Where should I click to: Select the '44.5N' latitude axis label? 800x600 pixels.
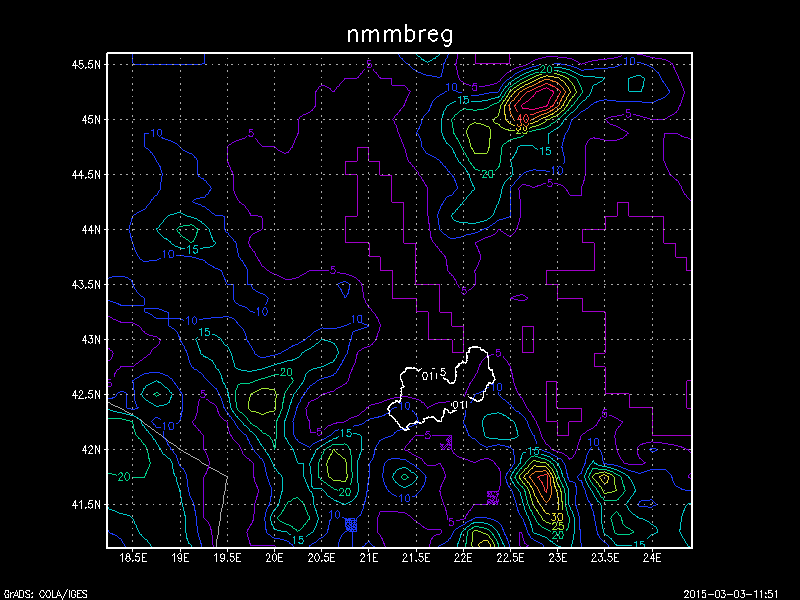pos(86,174)
